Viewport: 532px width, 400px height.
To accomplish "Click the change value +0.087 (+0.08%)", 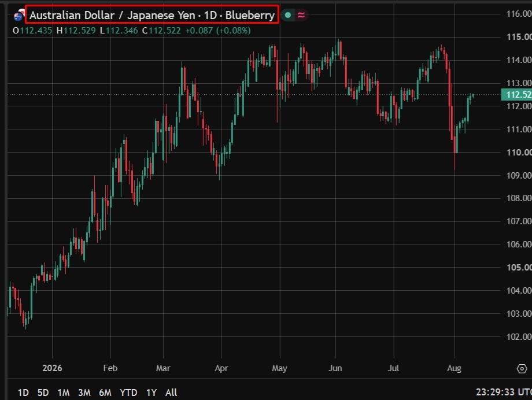I will (x=218, y=31).
